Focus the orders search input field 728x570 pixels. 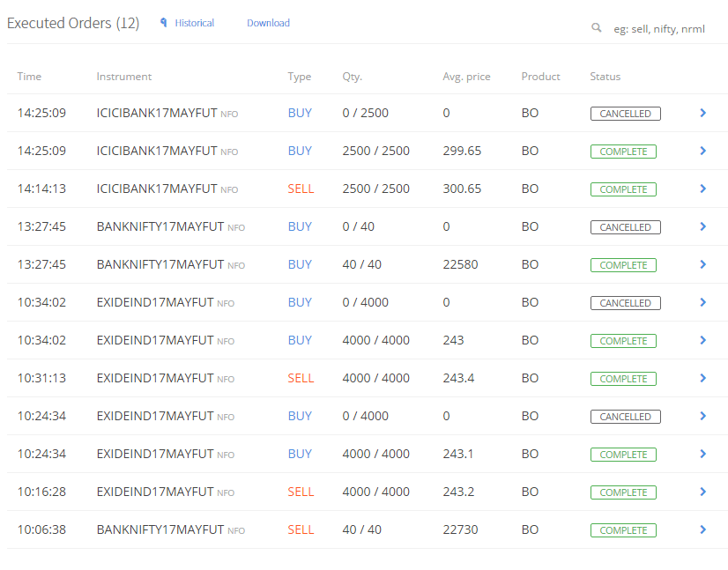point(659,29)
